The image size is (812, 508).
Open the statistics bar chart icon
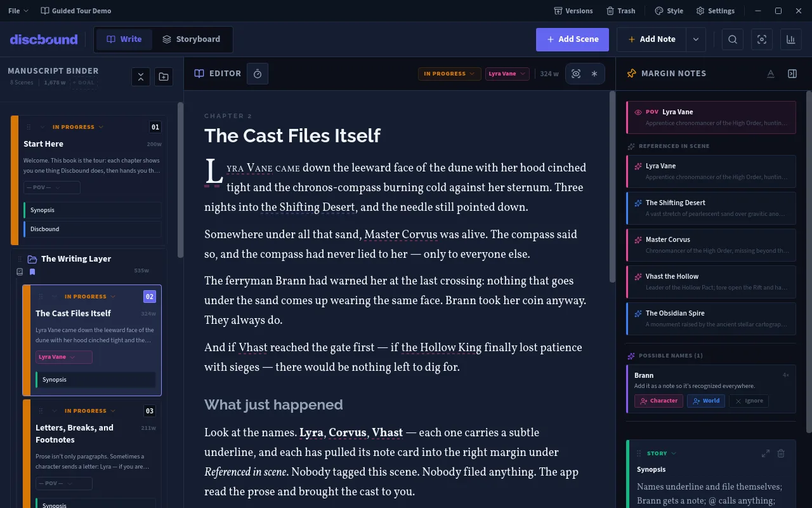point(790,39)
